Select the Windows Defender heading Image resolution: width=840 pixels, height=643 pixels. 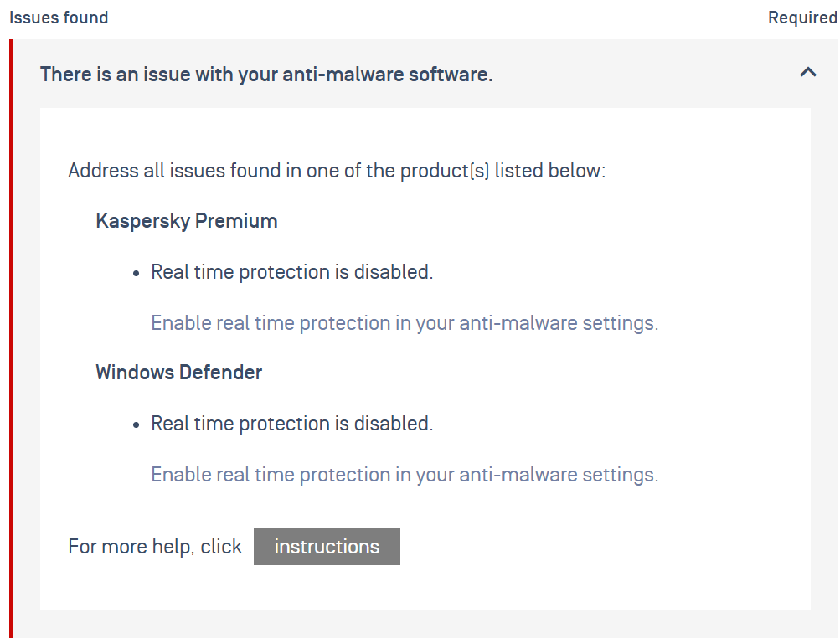[179, 372]
